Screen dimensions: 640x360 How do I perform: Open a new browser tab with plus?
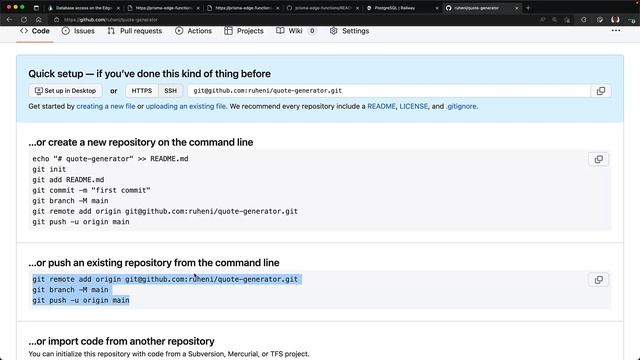pyautogui.click(x=528, y=8)
